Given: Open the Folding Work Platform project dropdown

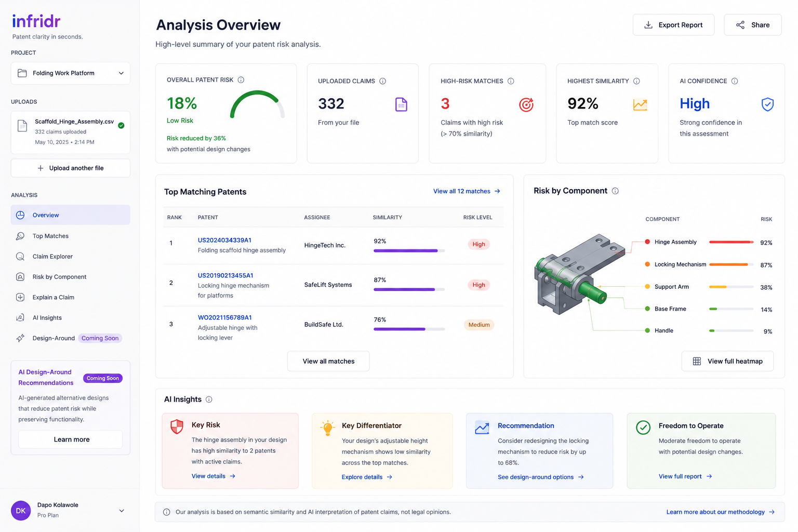Looking at the screenshot, I should coord(71,73).
